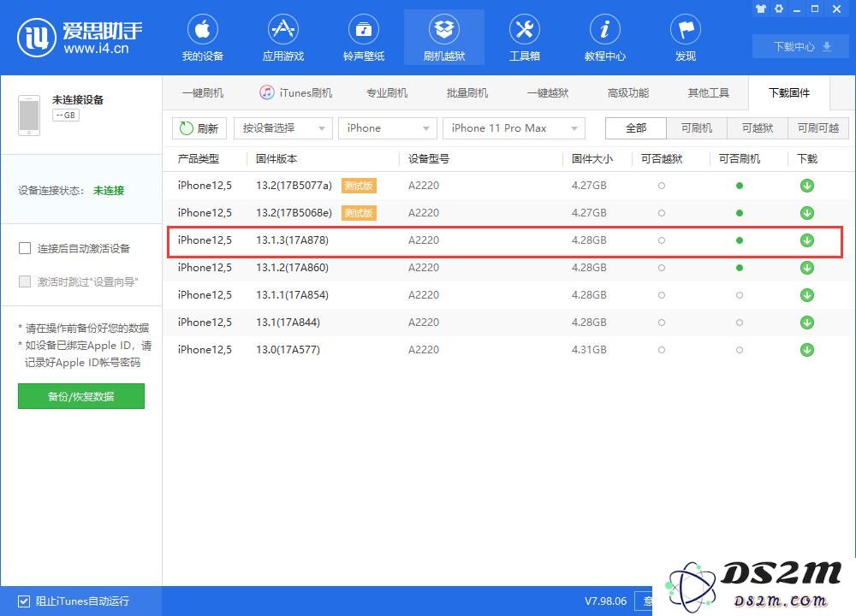
Task: Click 13.1.3(17A878) version text
Action: point(292,240)
